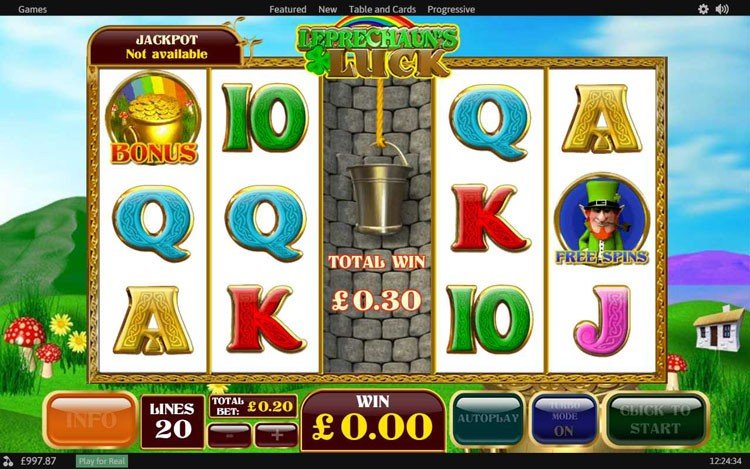Image resolution: width=750 pixels, height=469 pixels.
Task: Click the Info button
Action: [91, 420]
